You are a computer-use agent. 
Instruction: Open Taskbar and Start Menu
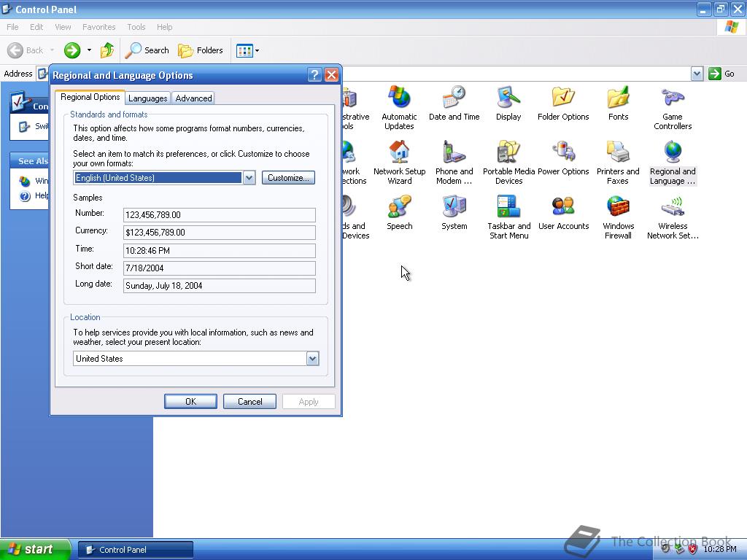pos(508,217)
